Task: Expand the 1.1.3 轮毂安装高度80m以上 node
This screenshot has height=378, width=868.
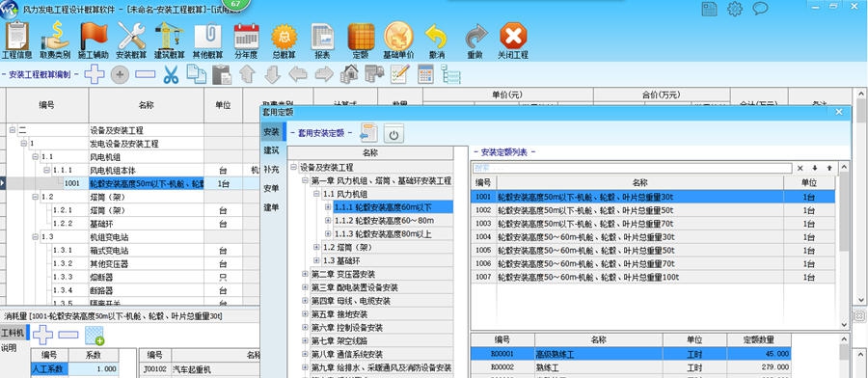Action: point(328,233)
